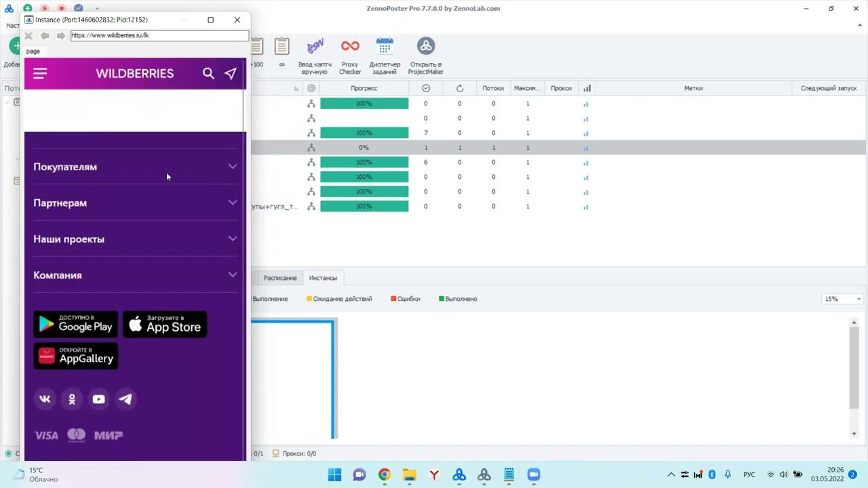Open the Windows Start menu
868x488 pixels.
pos(334,474)
